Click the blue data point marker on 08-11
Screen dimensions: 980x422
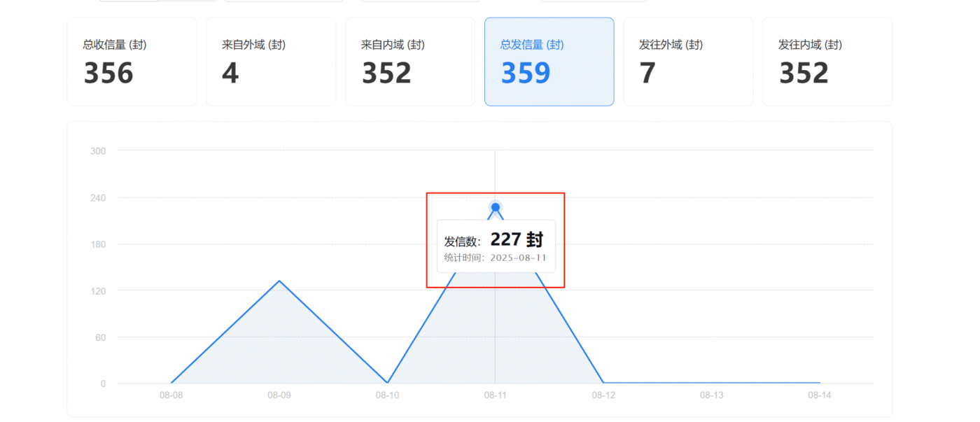click(496, 207)
